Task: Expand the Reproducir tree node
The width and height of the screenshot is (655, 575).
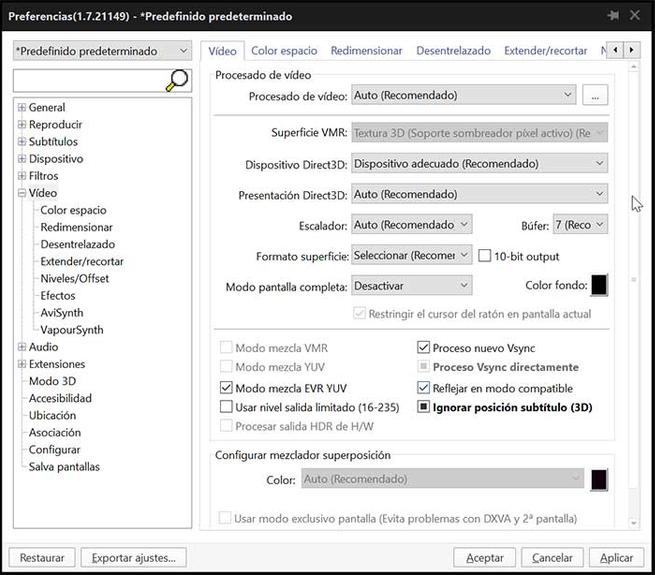Action: coord(22,125)
